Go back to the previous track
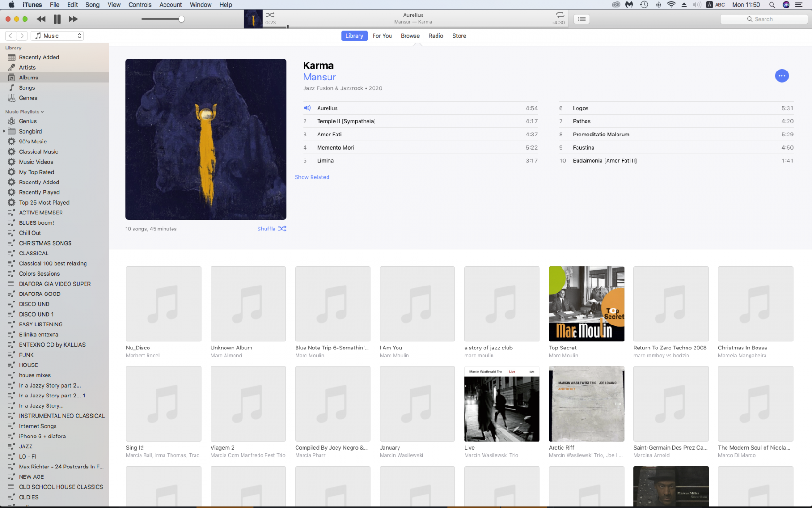The height and width of the screenshot is (508, 812). point(41,19)
